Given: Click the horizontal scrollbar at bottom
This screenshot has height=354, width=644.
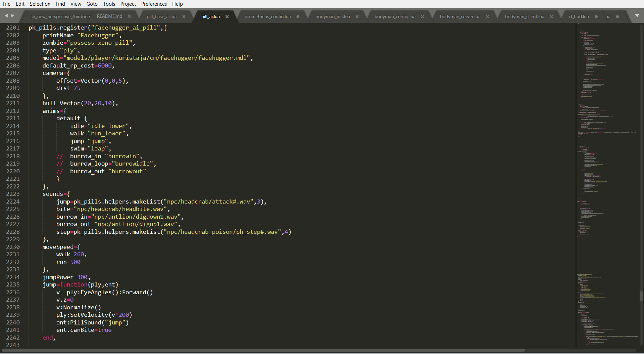Looking at the screenshot, I should click(x=263, y=350).
